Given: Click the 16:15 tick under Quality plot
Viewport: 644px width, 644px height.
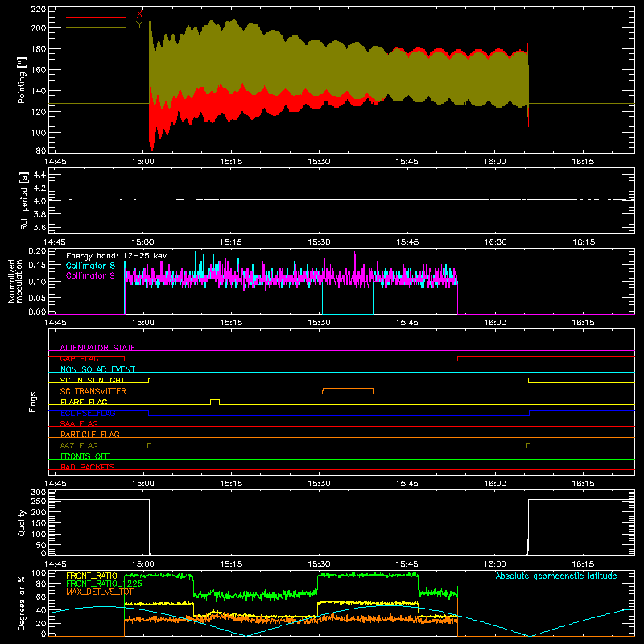Looking at the screenshot, I should (583, 564).
